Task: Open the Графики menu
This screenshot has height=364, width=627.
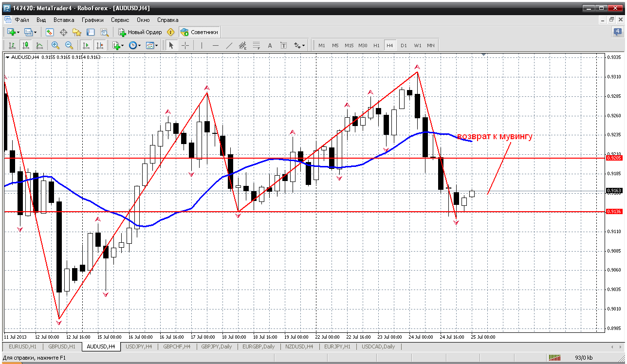Action: pyautogui.click(x=92, y=20)
